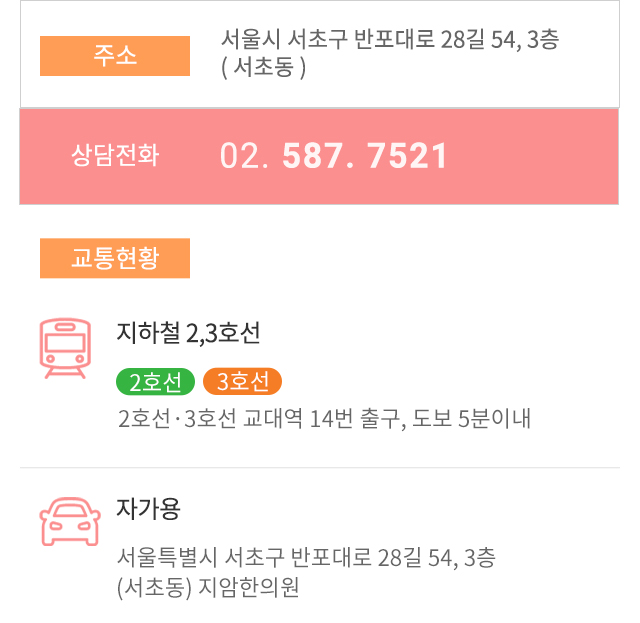Click ( 서초동 ) in the 주소 box

click(x=263, y=67)
